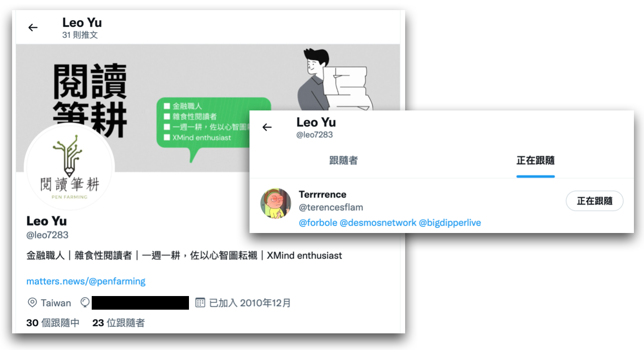Click the back arrow on the profile page

tap(33, 28)
